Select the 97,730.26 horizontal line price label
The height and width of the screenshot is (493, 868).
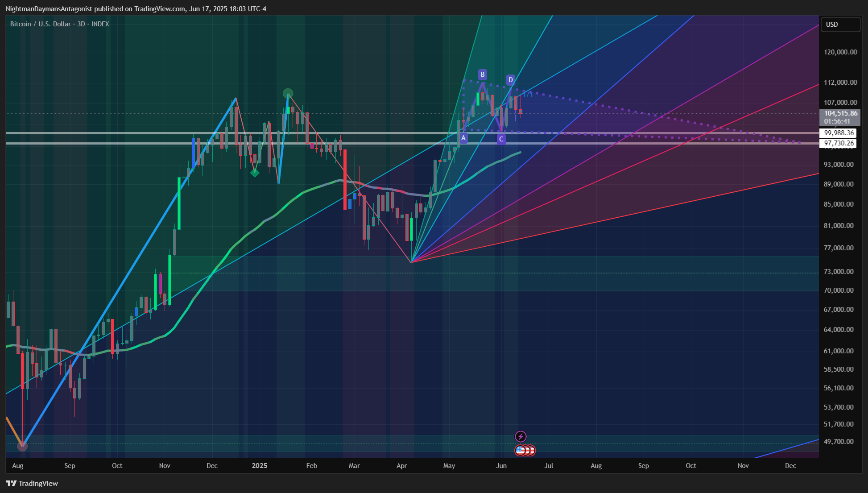pyautogui.click(x=839, y=143)
